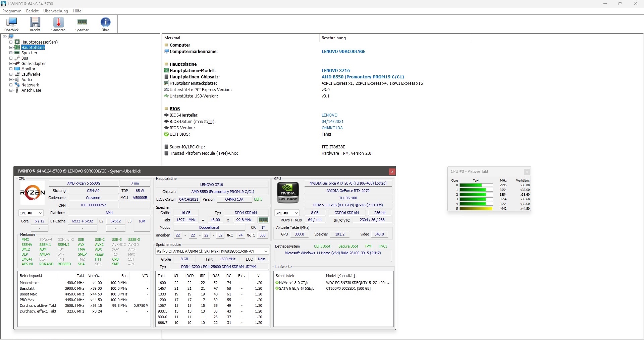Screen dimensions: 644x340
Task: Open the Hilfe menu
Action: pos(77,11)
